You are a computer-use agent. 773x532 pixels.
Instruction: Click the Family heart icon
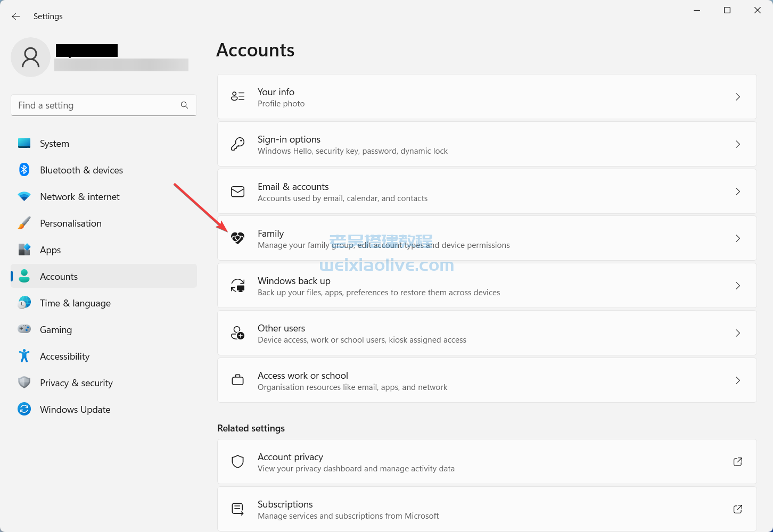(237, 238)
